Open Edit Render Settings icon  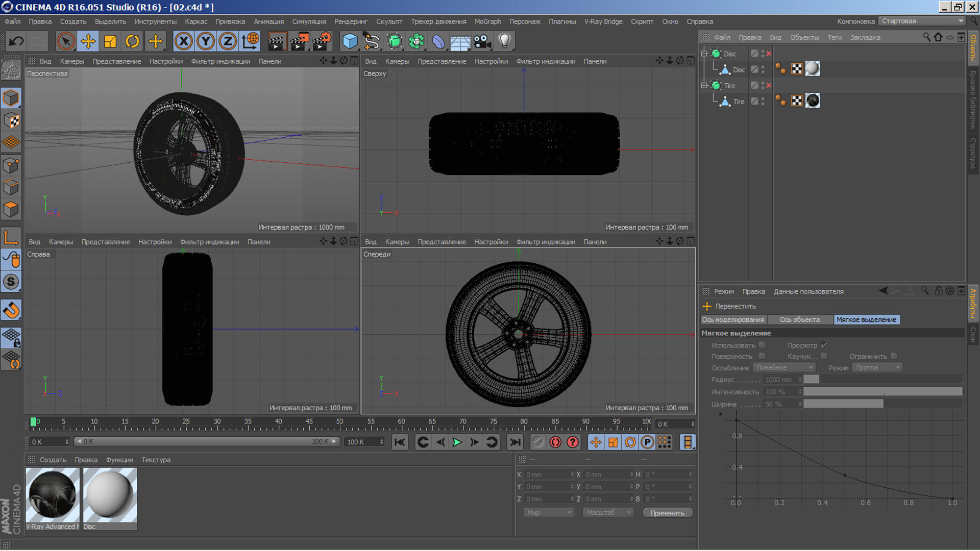[x=322, y=41]
